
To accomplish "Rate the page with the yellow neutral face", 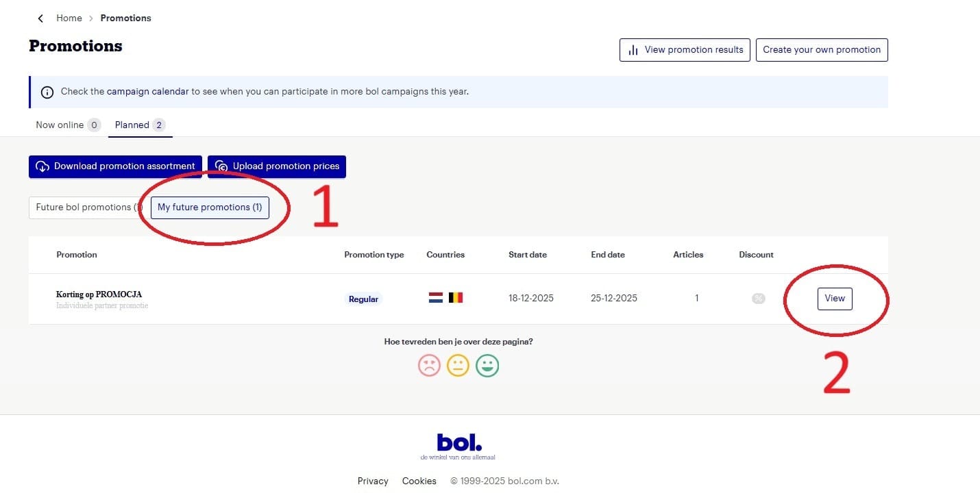I will 458,365.
